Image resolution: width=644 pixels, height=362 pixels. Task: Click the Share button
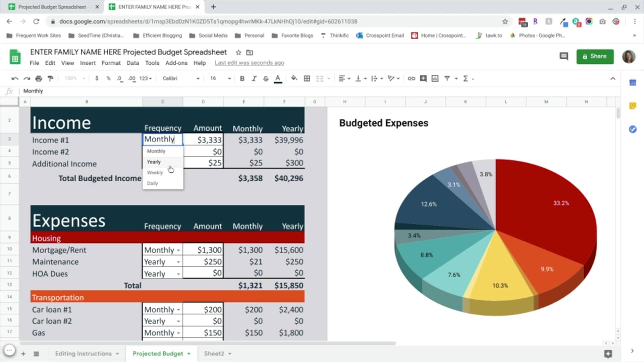point(595,56)
